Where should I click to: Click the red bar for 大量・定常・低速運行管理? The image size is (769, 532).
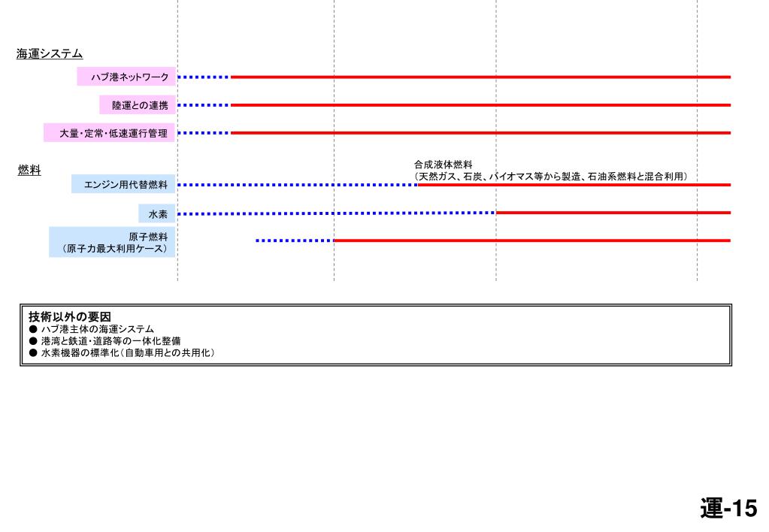pyautogui.click(x=480, y=133)
